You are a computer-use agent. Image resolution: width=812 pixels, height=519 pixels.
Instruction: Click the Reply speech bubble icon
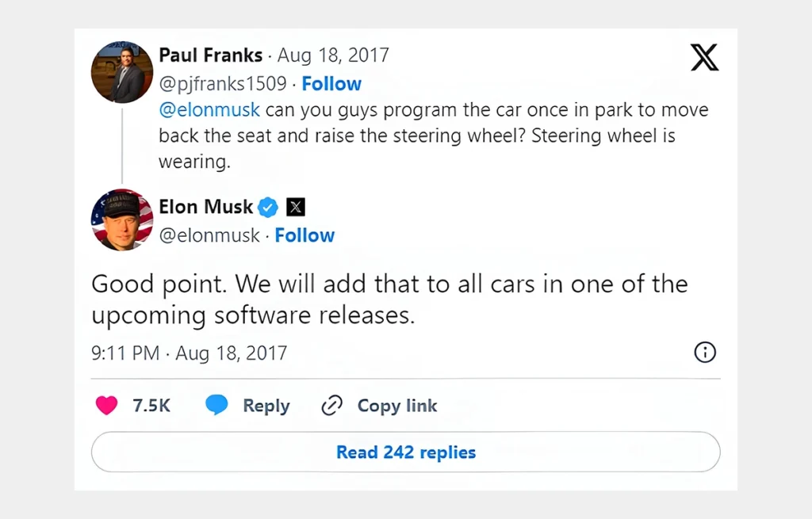216,405
